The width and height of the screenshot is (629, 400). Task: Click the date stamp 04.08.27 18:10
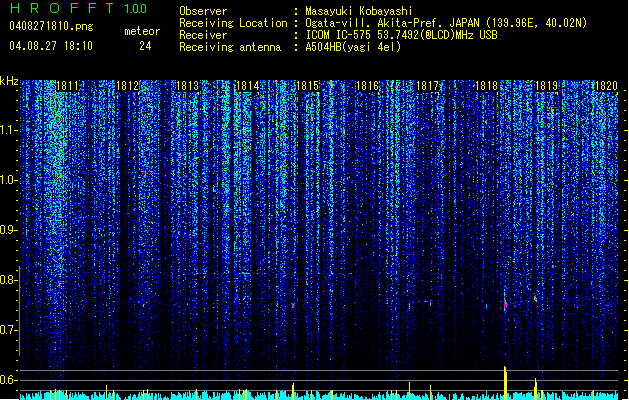coord(51,46)
